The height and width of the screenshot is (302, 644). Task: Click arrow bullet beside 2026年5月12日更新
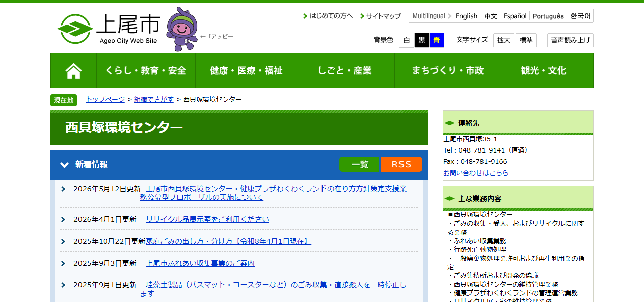click(63, 189)
